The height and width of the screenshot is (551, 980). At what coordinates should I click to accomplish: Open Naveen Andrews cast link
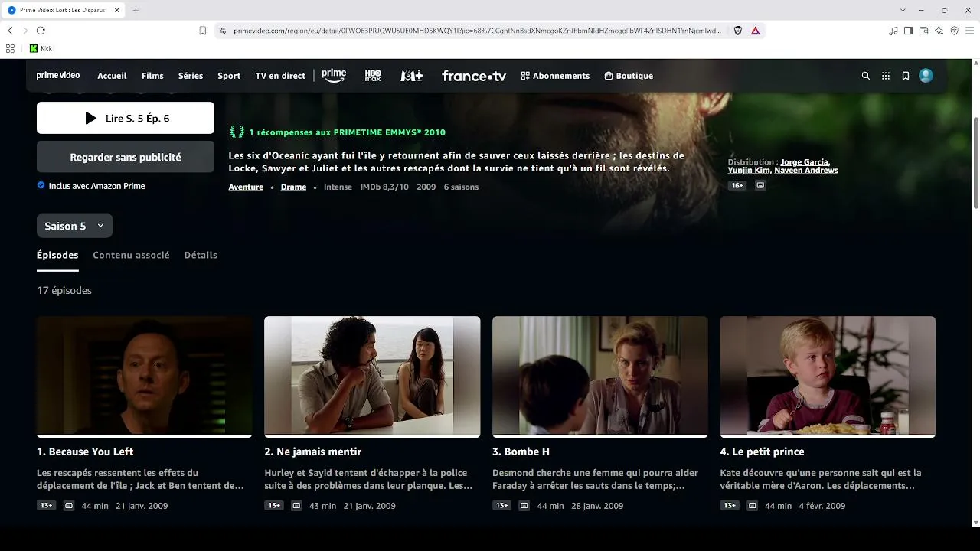pyautogui.click(x=806, y=170)
